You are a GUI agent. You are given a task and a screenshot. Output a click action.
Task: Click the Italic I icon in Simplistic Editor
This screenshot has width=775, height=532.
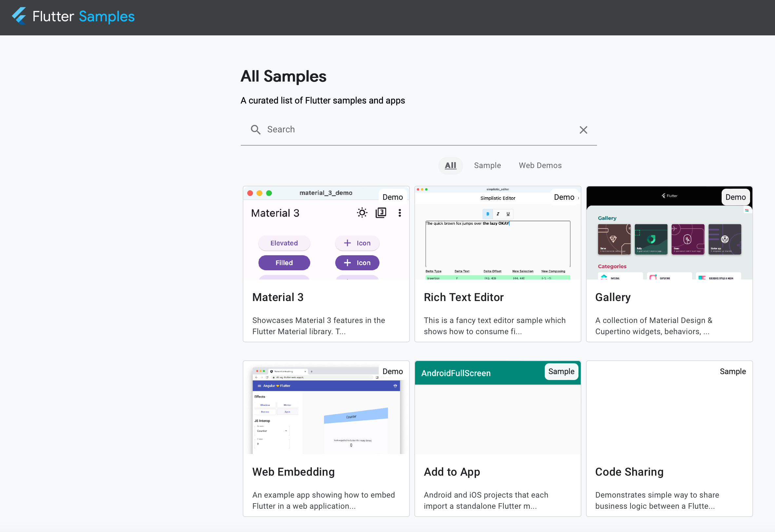(498, 214)
